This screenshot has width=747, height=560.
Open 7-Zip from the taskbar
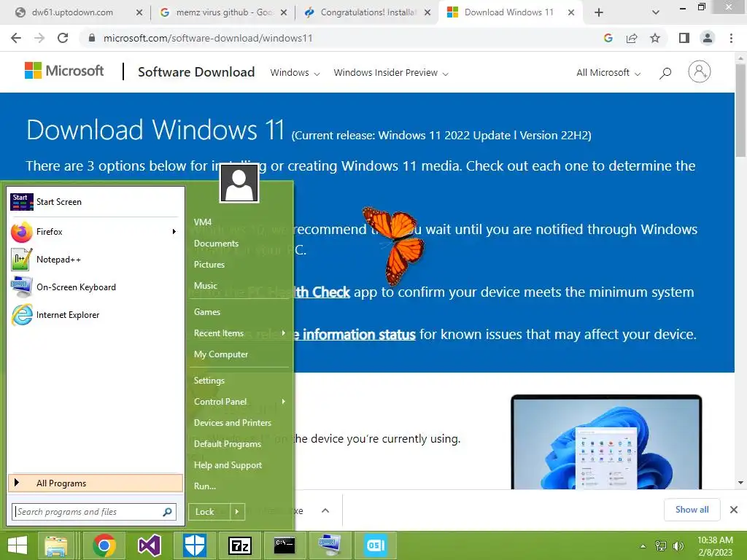coord(239,545)
